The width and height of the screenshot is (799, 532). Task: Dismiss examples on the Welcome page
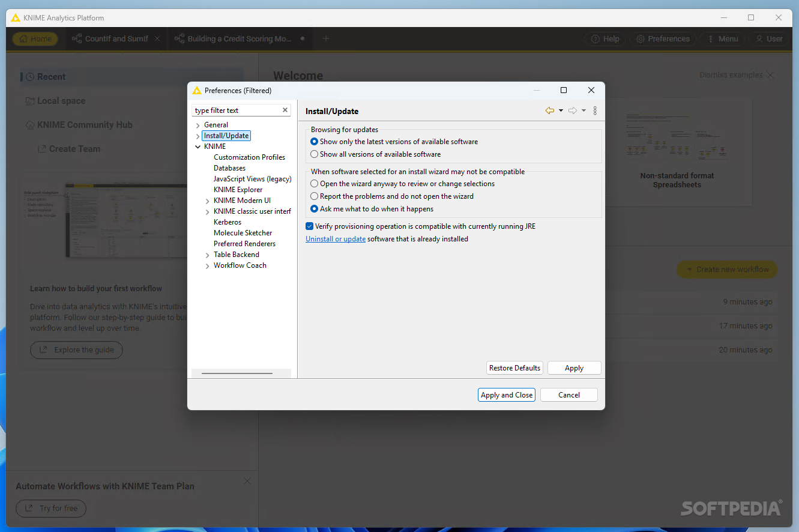(737, 75)
